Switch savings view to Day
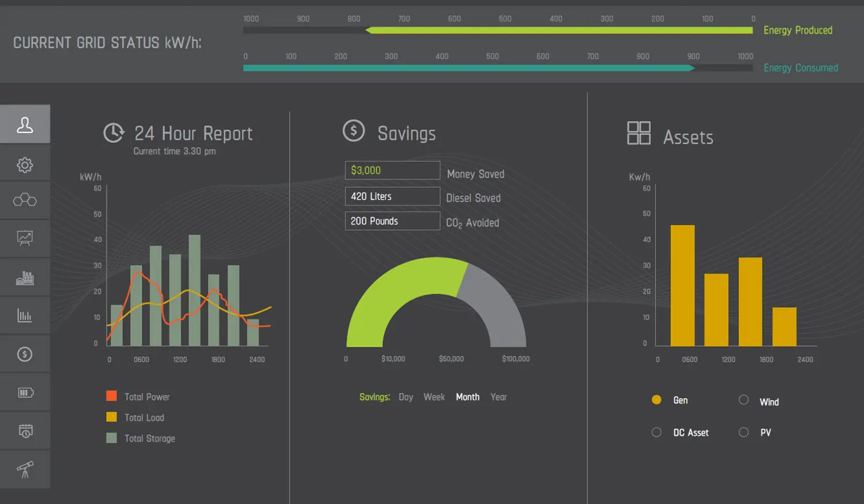 pyautogui.click(x=406, y=397)
